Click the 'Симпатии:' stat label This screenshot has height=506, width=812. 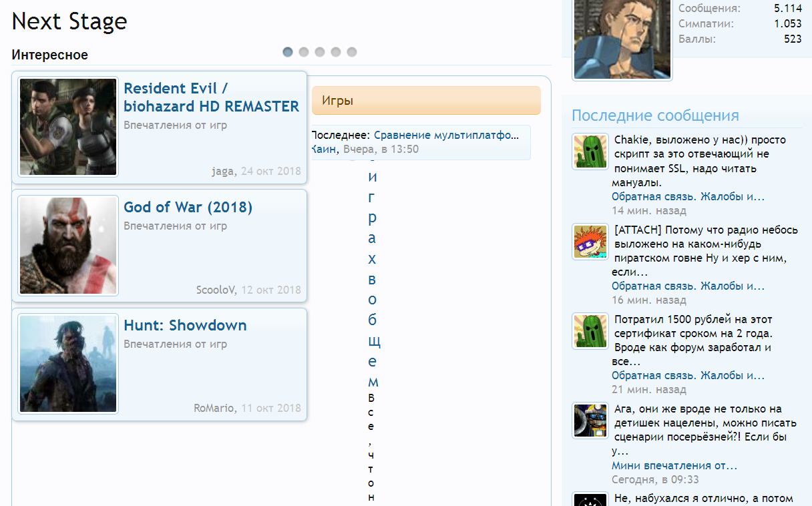[x=706, y=24]
